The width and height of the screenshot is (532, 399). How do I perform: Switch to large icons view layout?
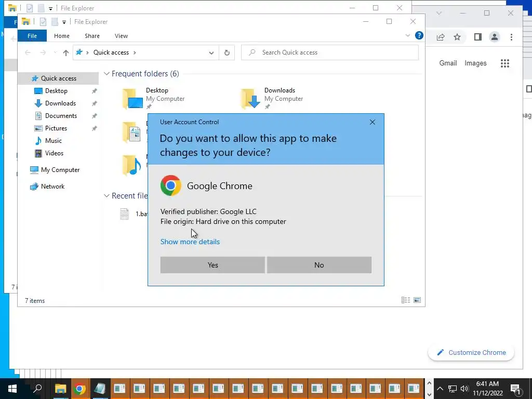(417, 300)
